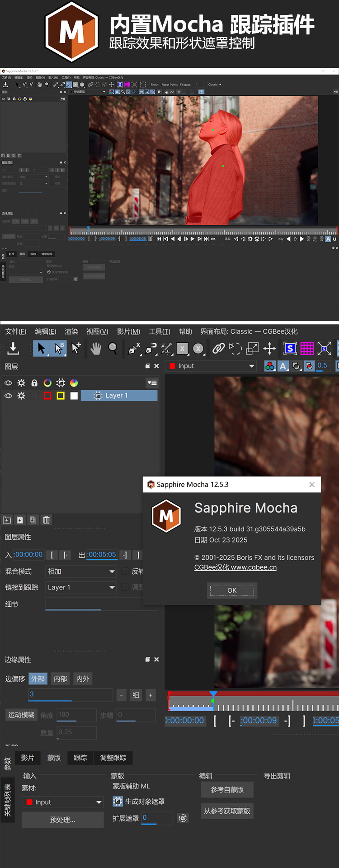
Task: Click the 从参考获取蒙版 button
Action: pyautogui.click(x=227, y=811)
